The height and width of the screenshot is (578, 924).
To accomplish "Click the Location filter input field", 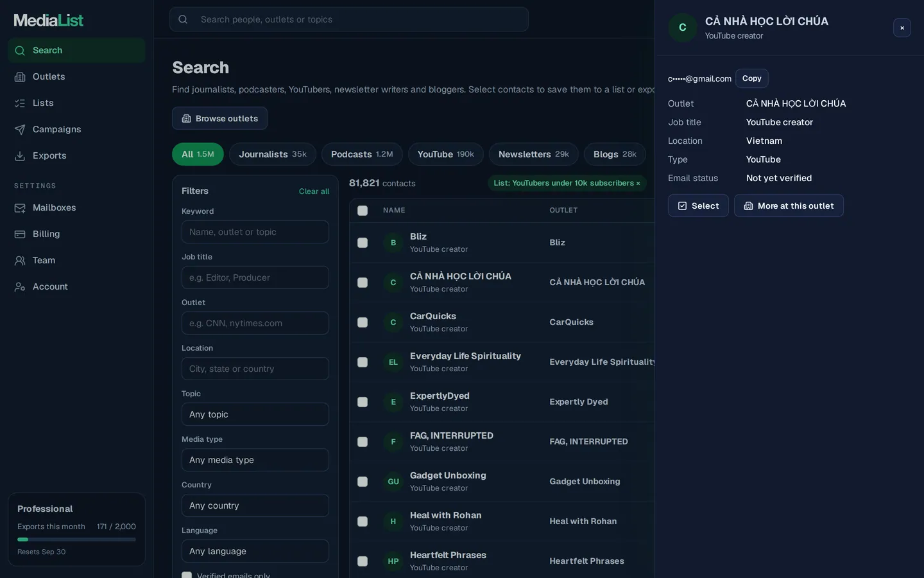I will click(255, 369).
